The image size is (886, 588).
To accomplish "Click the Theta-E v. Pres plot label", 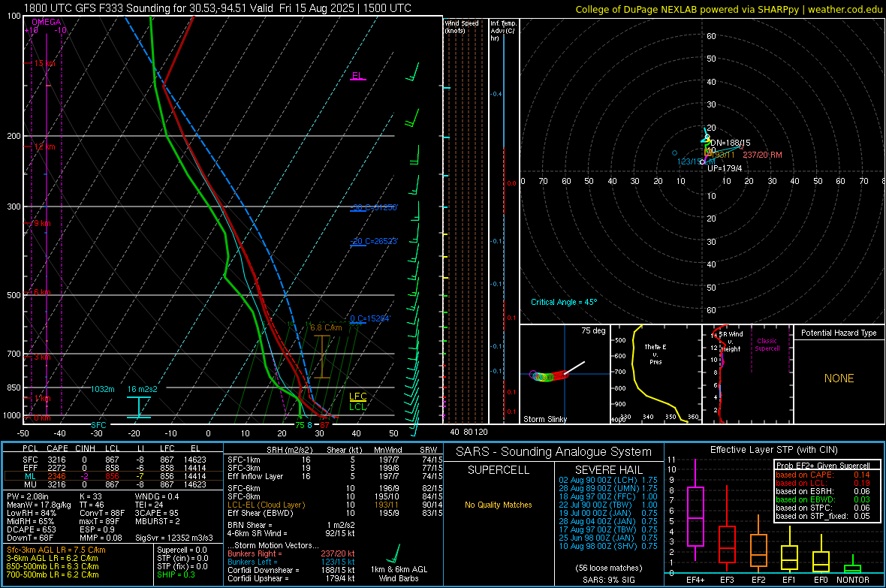I will [655, 354].
